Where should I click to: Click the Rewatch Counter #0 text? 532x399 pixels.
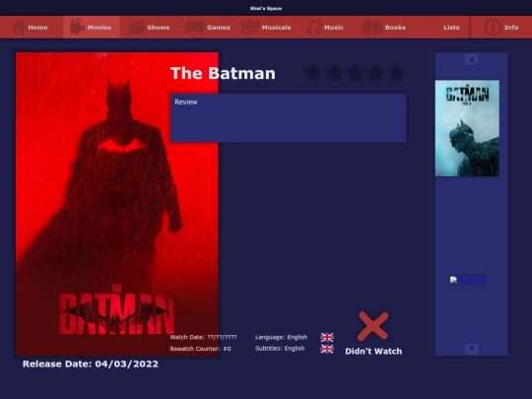pyautogui.click(x=201, y=349)
